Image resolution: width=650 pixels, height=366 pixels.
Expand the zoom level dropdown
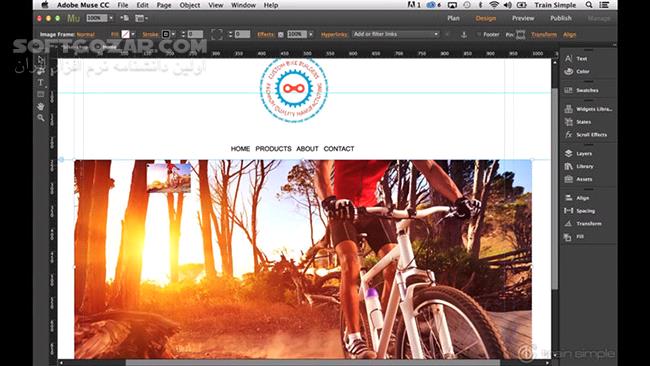point(111,18)
